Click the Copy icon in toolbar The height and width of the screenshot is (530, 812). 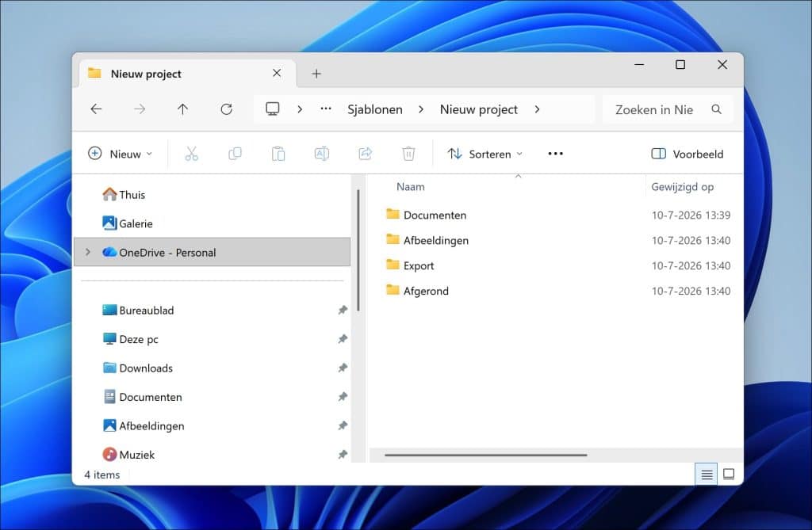[235, 154]
